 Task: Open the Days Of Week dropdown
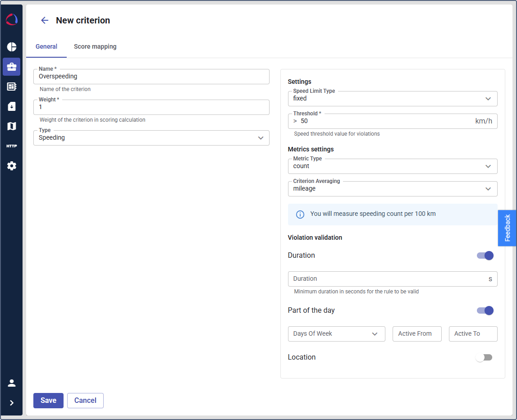click(x=336, y=334)
